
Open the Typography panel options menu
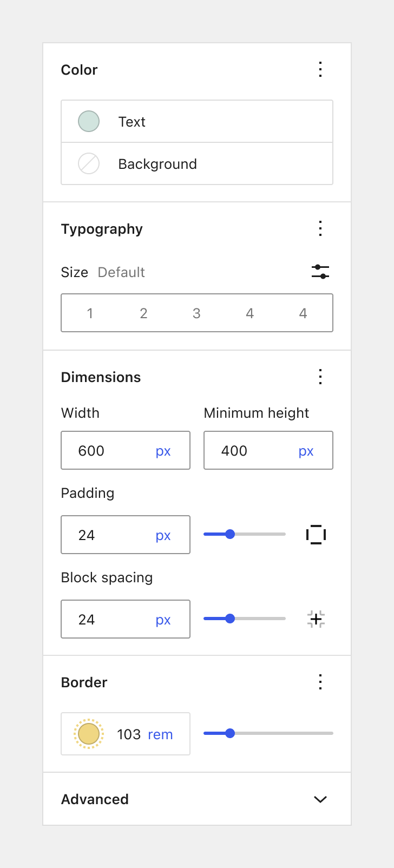pyautogui.click(x=320, y=228)
